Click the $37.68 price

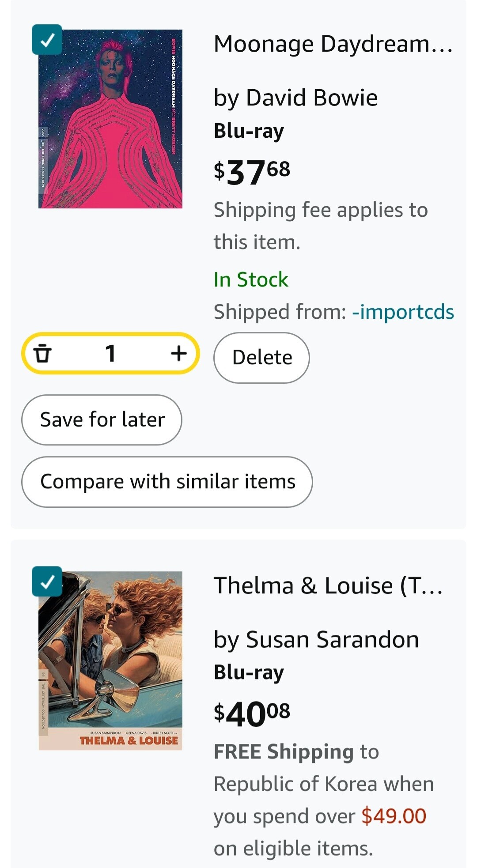[252, 172]
